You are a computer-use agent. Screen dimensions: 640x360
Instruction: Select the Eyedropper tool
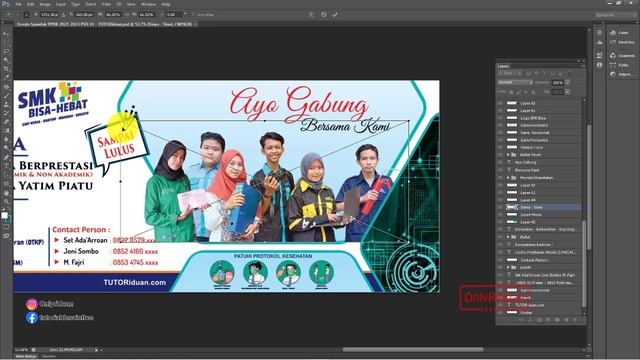tap(6, 77)
